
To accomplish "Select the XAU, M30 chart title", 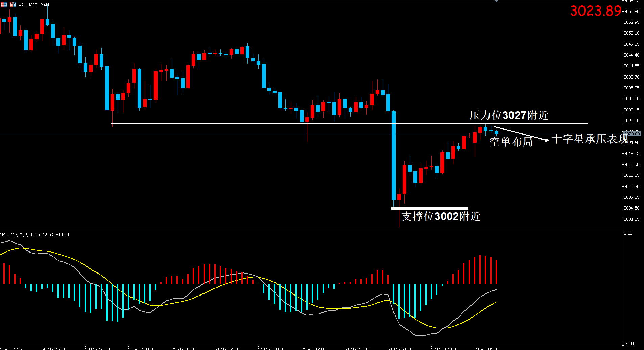I will coord(34,5).
